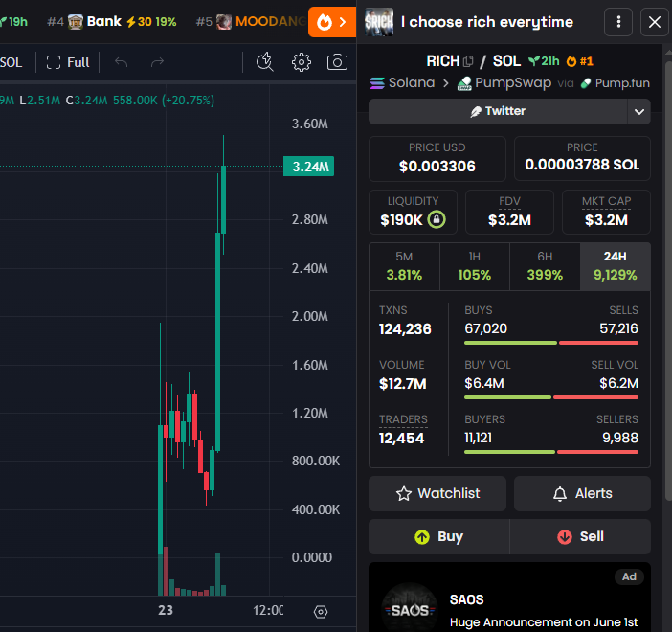The image size is (672, 632).
Task: Click the MKT CAP $3.2M box
Action: tap(606, 213)
